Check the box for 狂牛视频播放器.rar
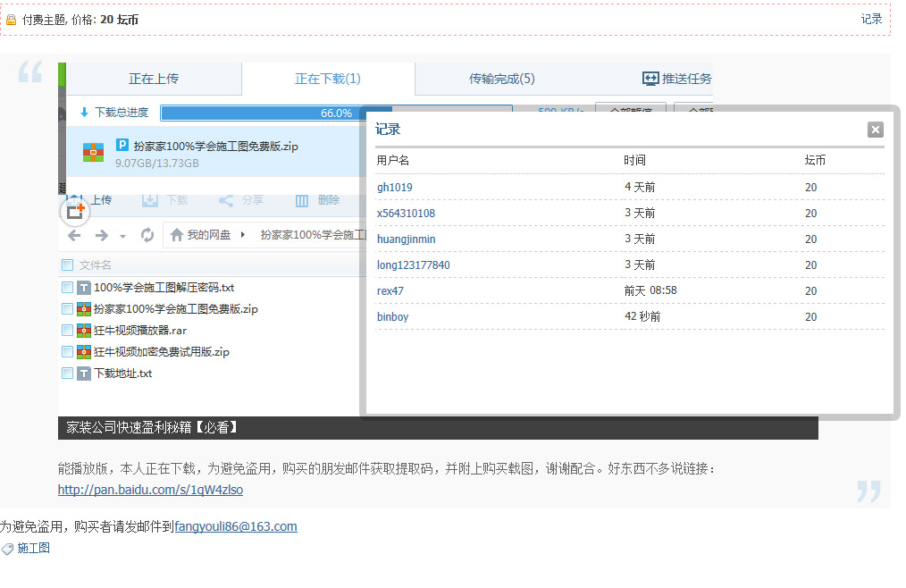This screenshot has height=588, width=906. 68,330
